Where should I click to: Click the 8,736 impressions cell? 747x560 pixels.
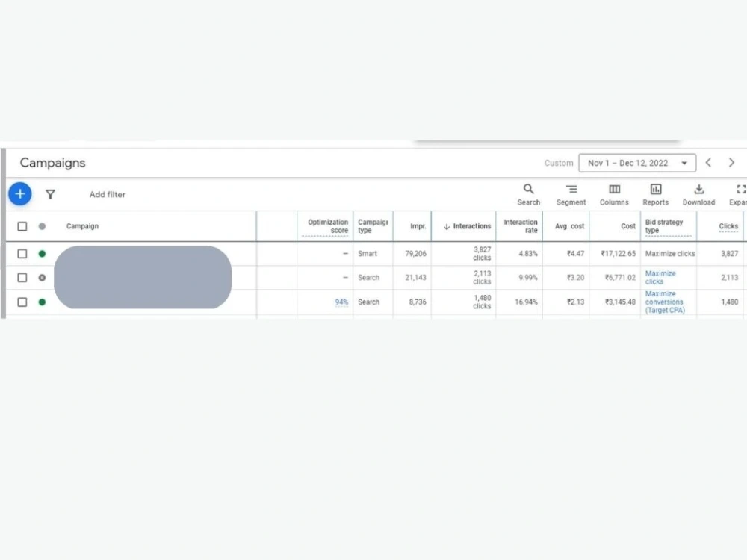(x=418, y=302)
